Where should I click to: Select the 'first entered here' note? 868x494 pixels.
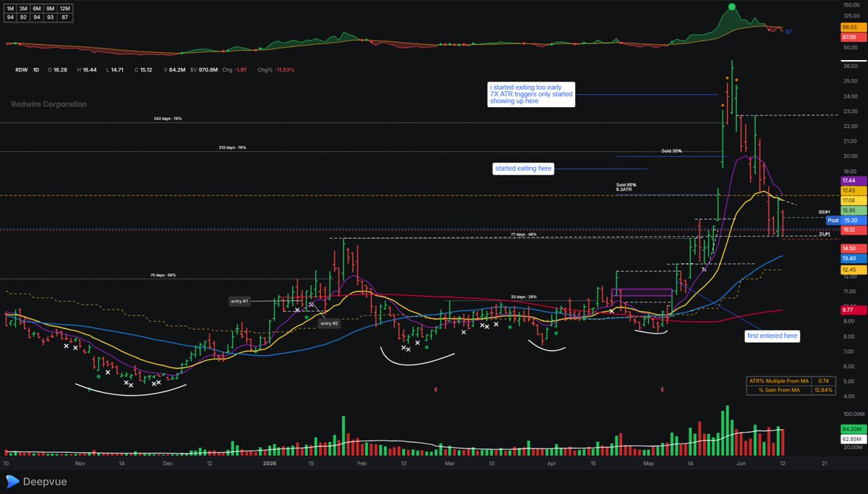[773, 336]
